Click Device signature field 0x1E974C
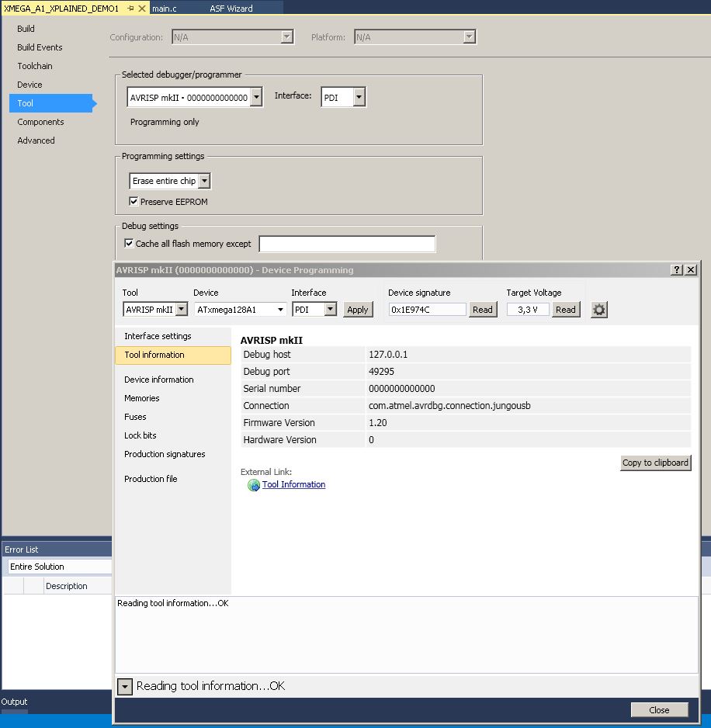The image size is (711, 728). click(427, 310)
